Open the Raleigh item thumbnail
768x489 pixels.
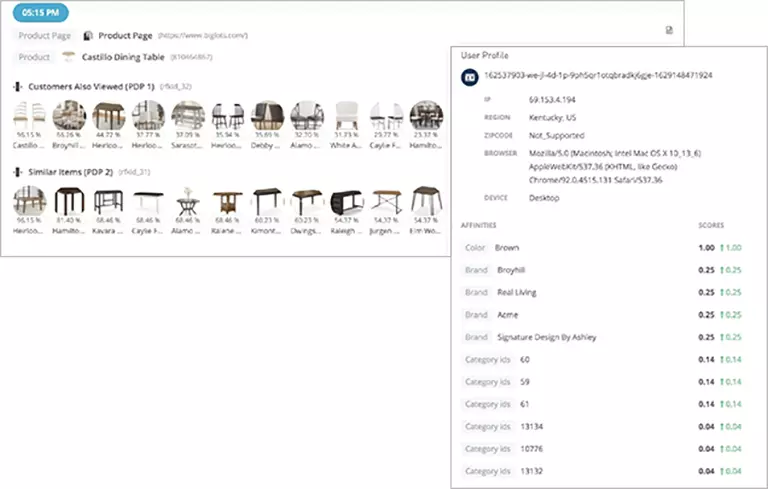point(346,202)
